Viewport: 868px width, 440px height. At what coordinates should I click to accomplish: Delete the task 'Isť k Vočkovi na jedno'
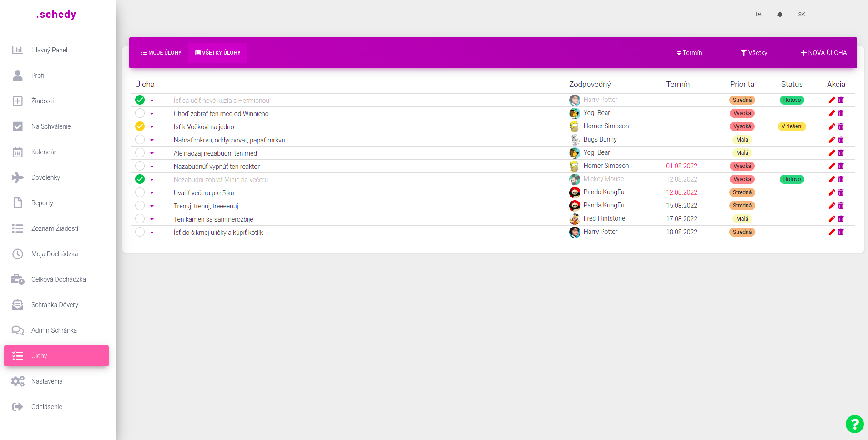click(x=841, y=126)
